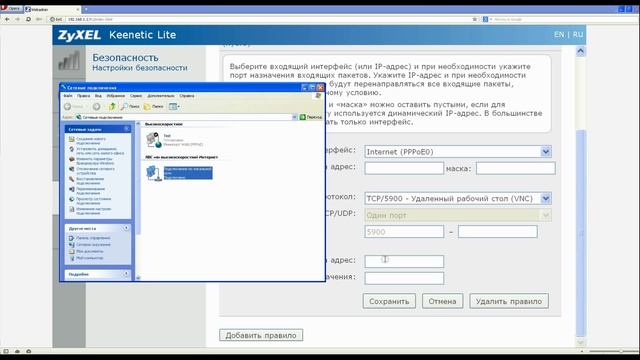The image size is (640, 360).
Task: Open Панель управления link in Other places
Action: tap(93, 238)
